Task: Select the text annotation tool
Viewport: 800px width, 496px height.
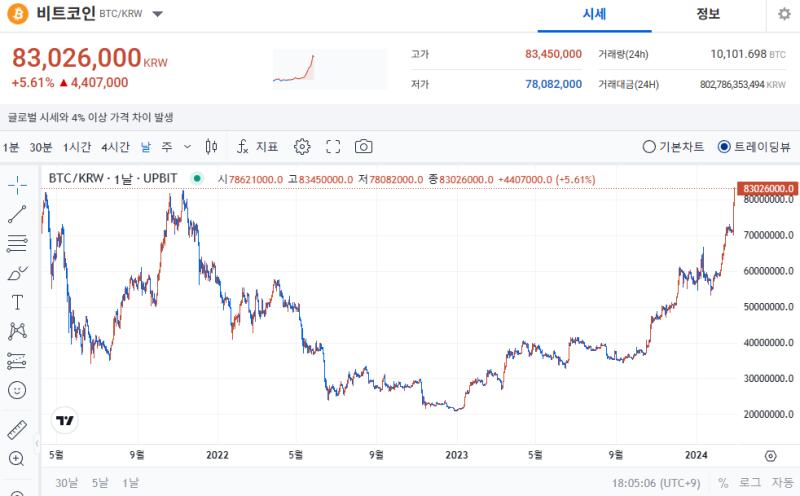Action: (x=17, y=303)
